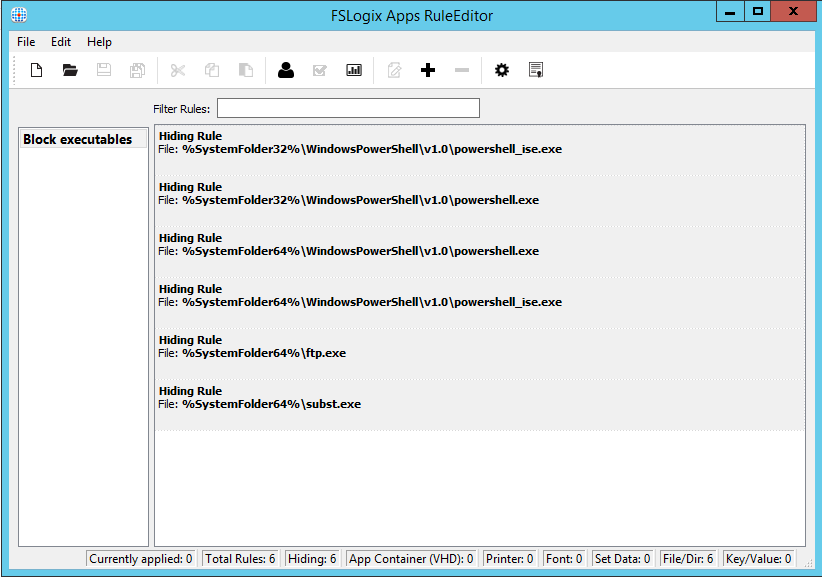Click 'Key/Value: 0' status entry
Screen dimensions: 822x579
758,559
